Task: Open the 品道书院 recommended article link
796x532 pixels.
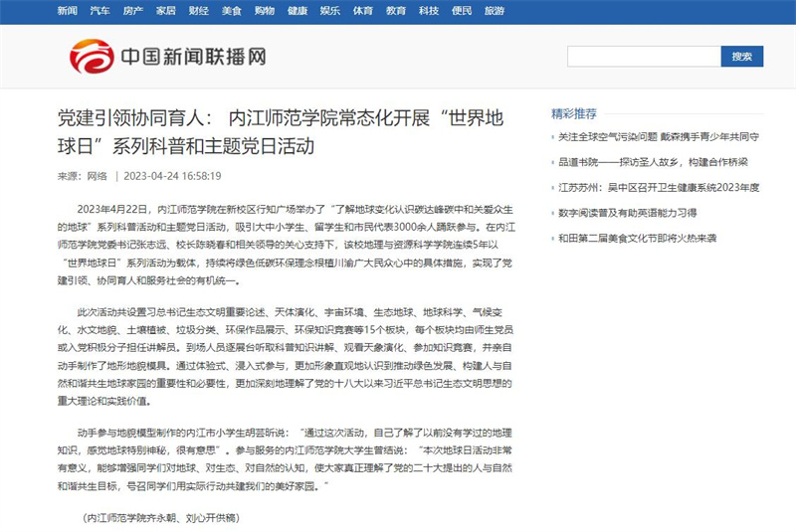Action: [652, 161]
